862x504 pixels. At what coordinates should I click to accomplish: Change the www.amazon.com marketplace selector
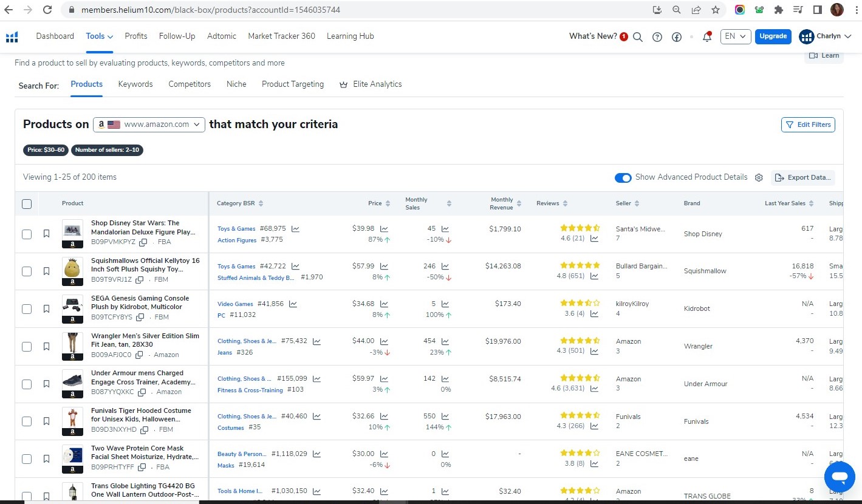(x=149, y=124)
